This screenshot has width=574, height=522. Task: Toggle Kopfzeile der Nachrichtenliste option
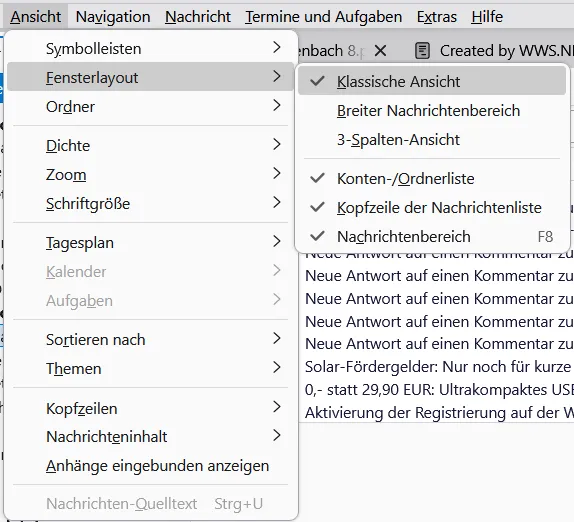432,208
